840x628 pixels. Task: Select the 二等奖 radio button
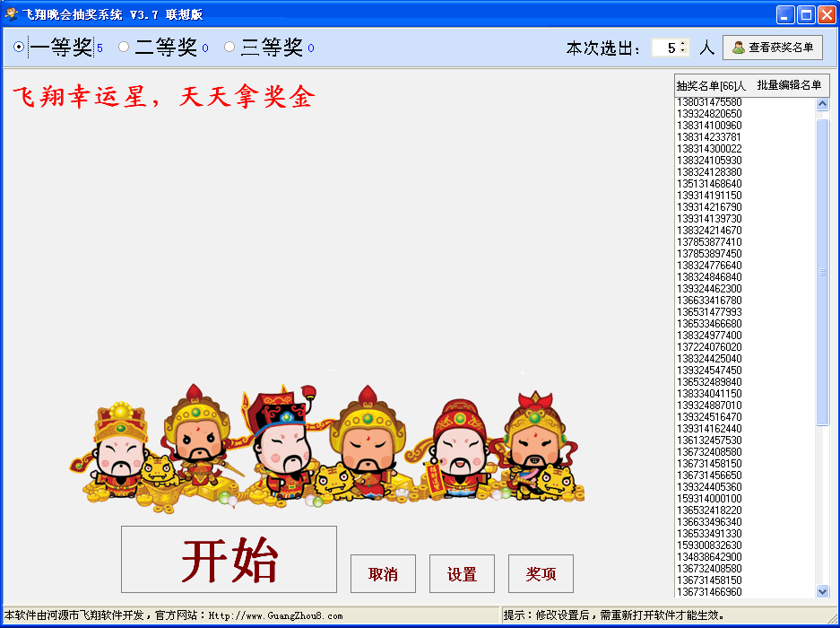pos(124,48)
